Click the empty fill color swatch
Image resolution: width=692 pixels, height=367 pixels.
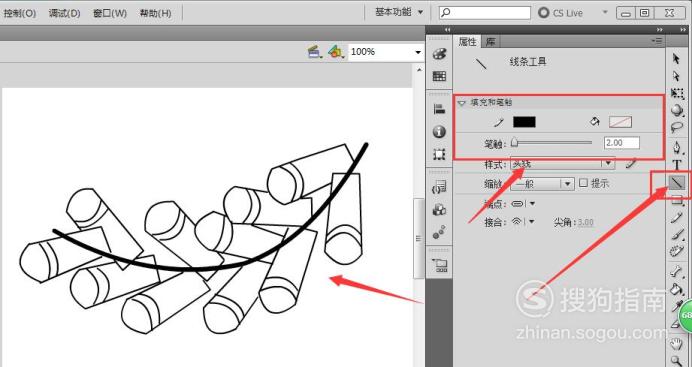[621, 122]
